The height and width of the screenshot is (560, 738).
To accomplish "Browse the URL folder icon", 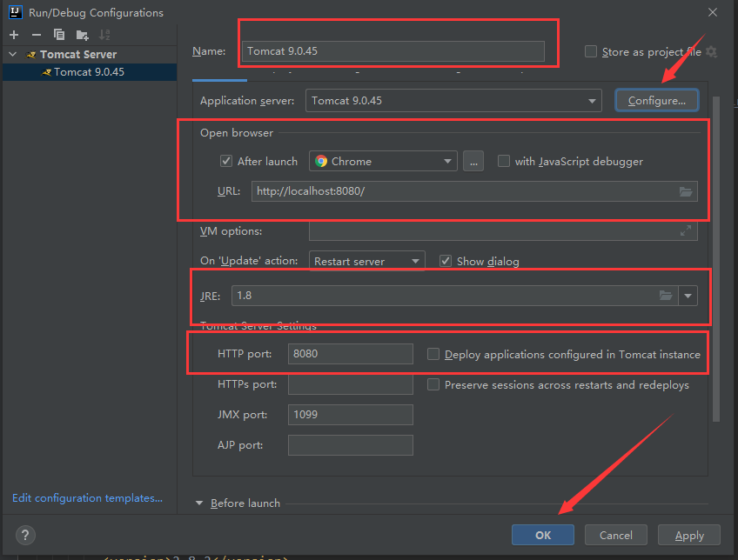I will (x=686, y=191).
